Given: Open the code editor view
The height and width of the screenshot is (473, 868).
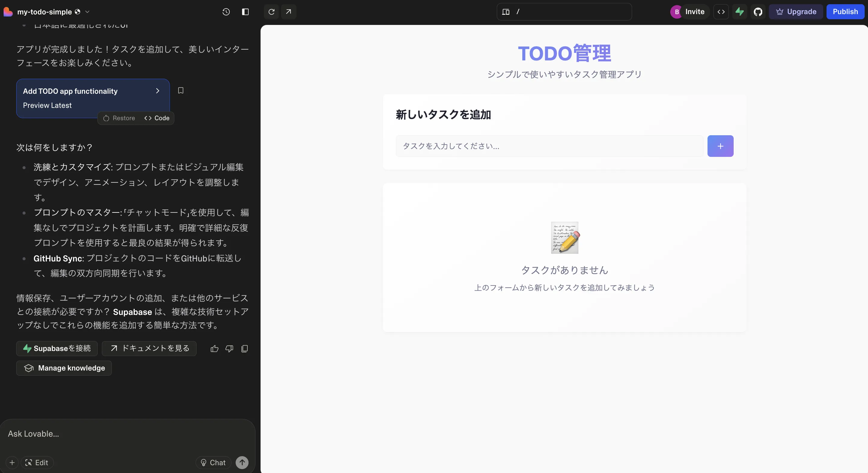Looking at the screenshot, I should point(721,12).
